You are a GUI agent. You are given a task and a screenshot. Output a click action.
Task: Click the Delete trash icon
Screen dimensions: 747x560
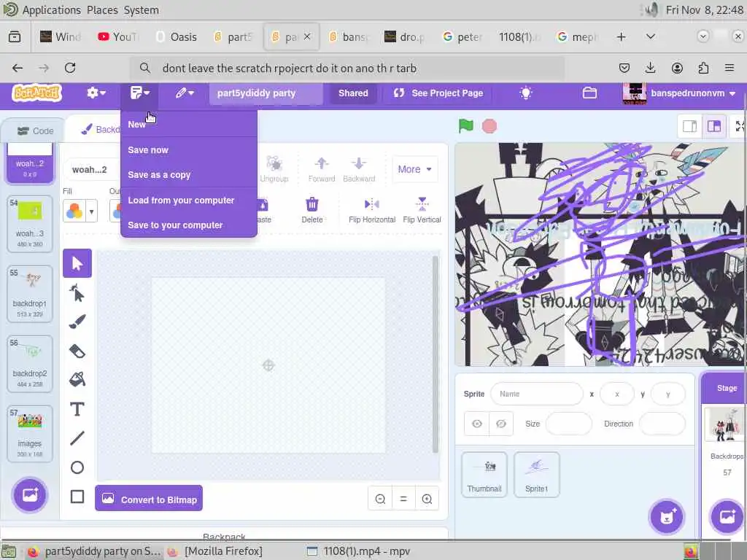[312, 209]
